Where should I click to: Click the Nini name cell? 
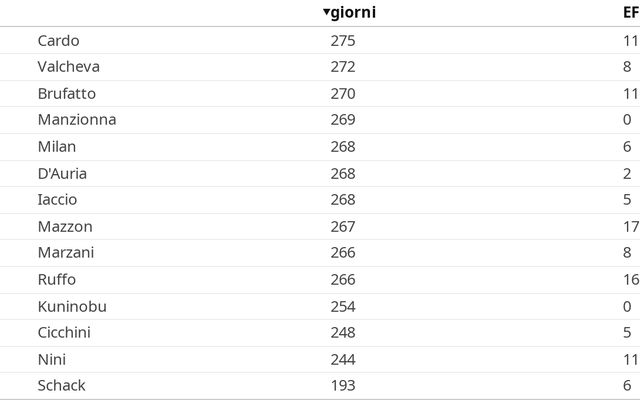pos(52,360)
